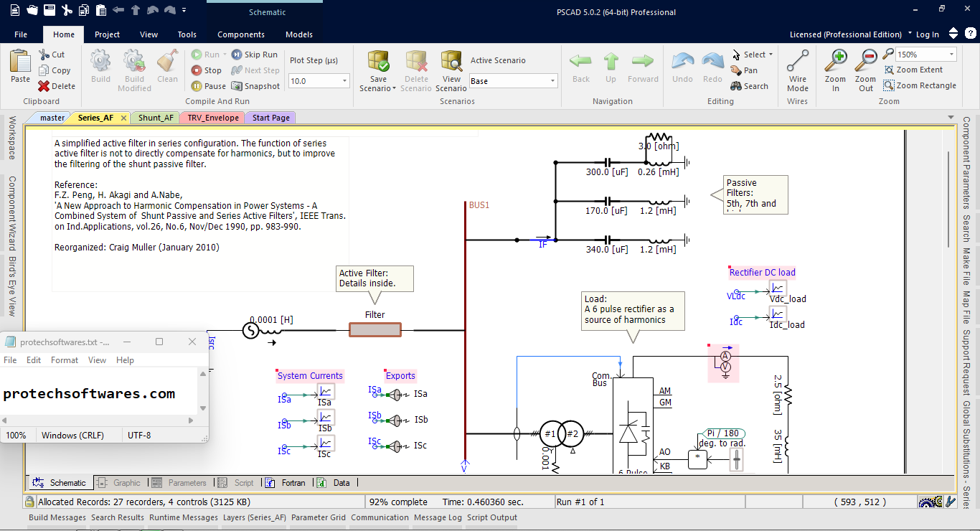
Task: Switch to the Models ribbon tab
Action: point(299,34)
